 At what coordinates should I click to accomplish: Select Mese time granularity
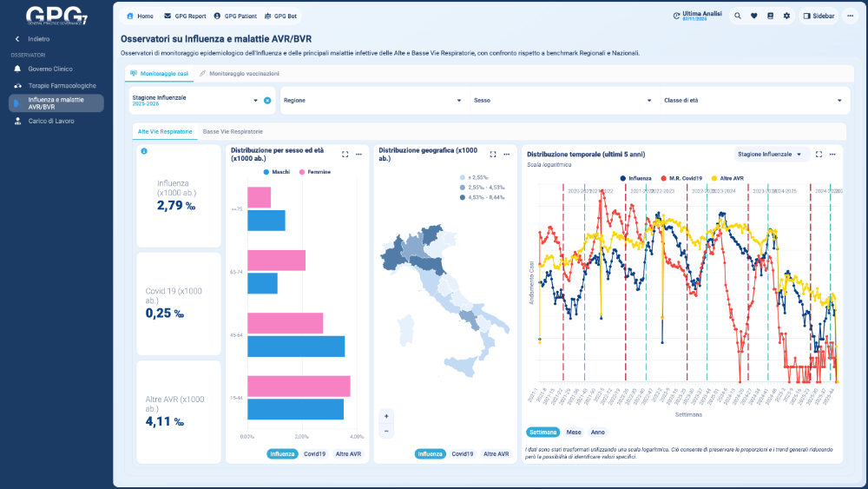(x=574, y=432)
